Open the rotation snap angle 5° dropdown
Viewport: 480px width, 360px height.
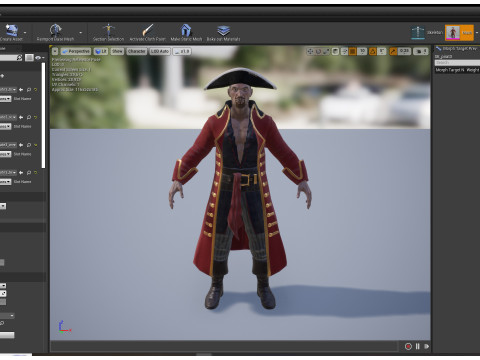382,51
